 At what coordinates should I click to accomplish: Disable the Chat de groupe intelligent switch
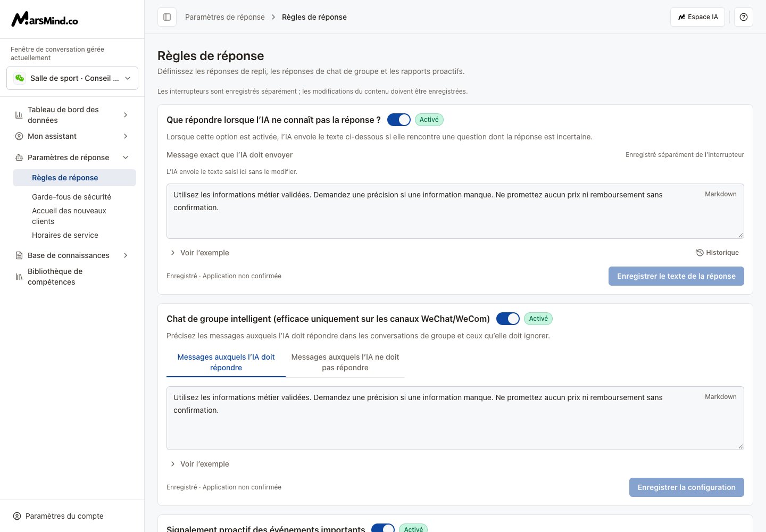508,319
